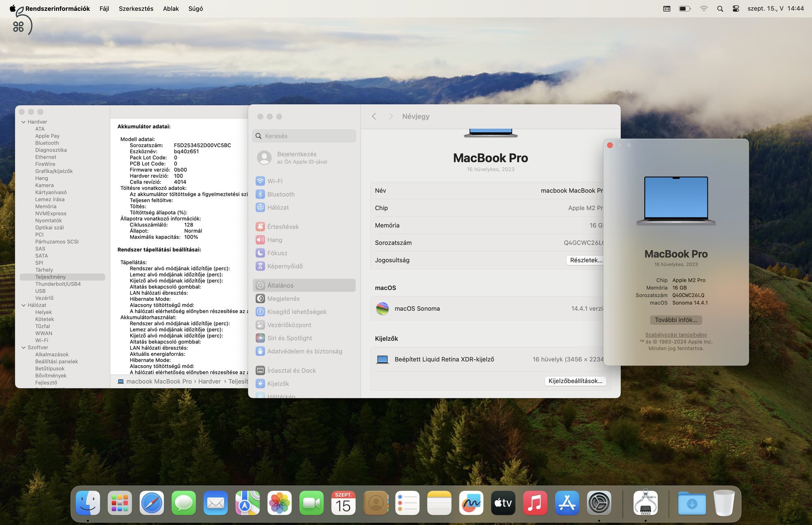The width and height of the screenshot is (812, 525).
Task: Select Képernyőidő in settings sidebar
Action: coord(304,267)
